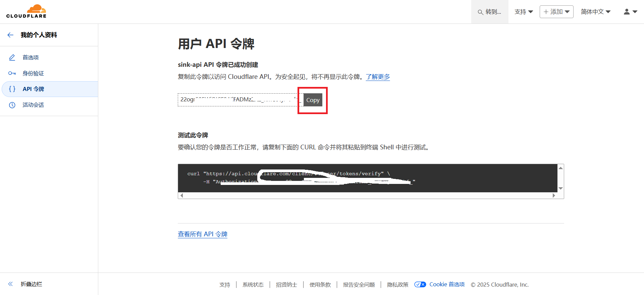This screenshot has width=644, height=295.
Task: Open the 了解更多 link
Action: [378, 77]
